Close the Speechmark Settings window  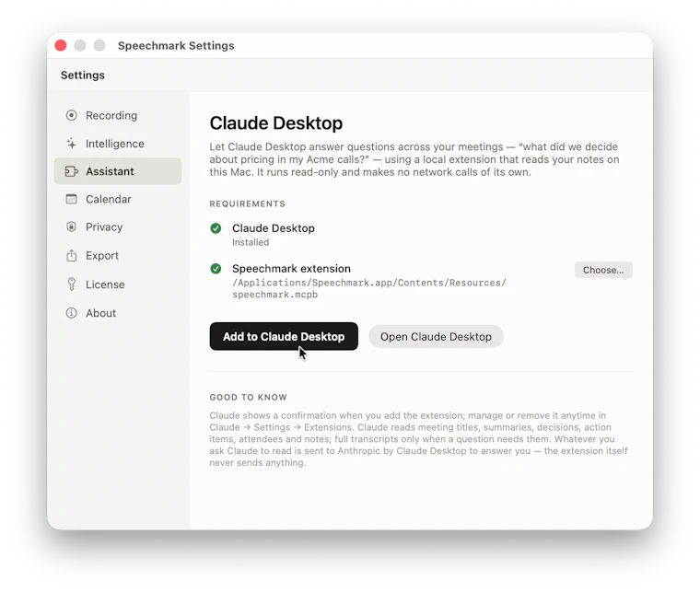[x=61, y=45]
